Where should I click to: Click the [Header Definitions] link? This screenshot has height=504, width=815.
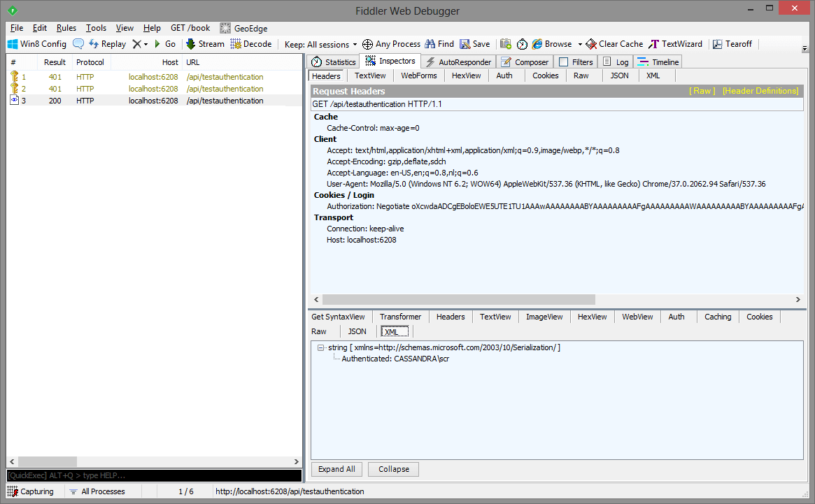760,91
